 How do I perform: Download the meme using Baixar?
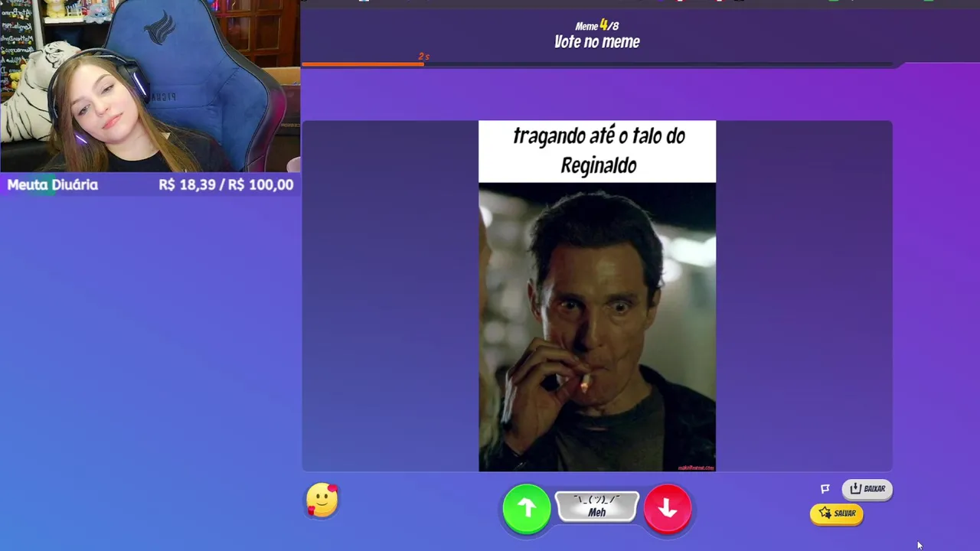pyautogui.click(x=867, y=489)
